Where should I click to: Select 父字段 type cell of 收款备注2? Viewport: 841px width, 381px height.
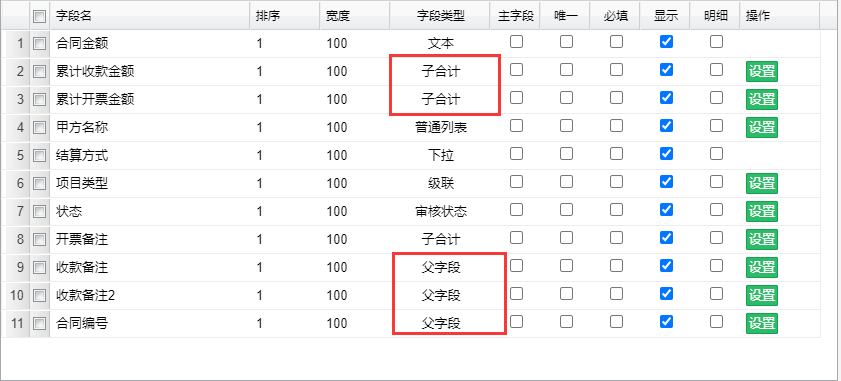[441, 295]
